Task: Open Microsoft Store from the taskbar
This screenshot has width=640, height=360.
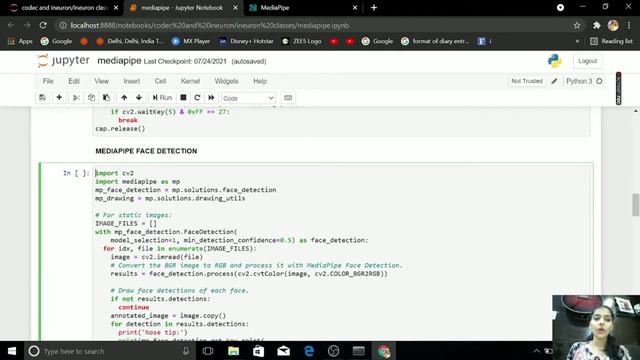Action: pyautogui.click(x=258, y=351)
